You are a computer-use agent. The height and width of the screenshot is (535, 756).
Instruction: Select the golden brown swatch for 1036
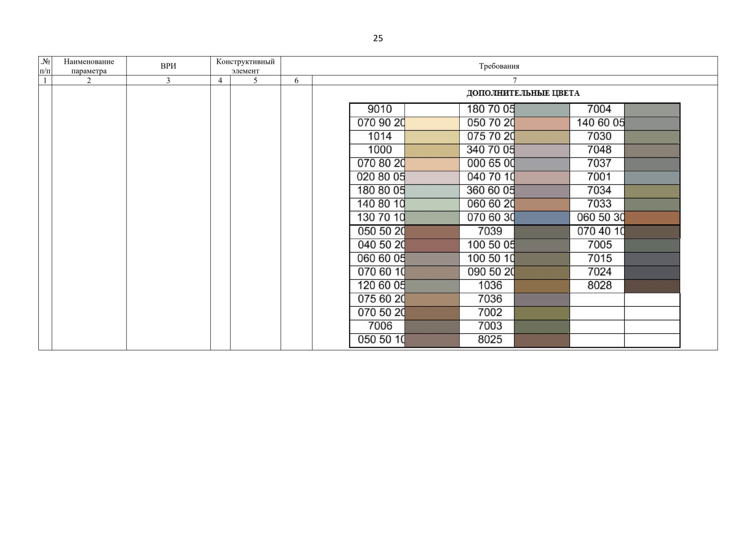(x=542, y=286)
